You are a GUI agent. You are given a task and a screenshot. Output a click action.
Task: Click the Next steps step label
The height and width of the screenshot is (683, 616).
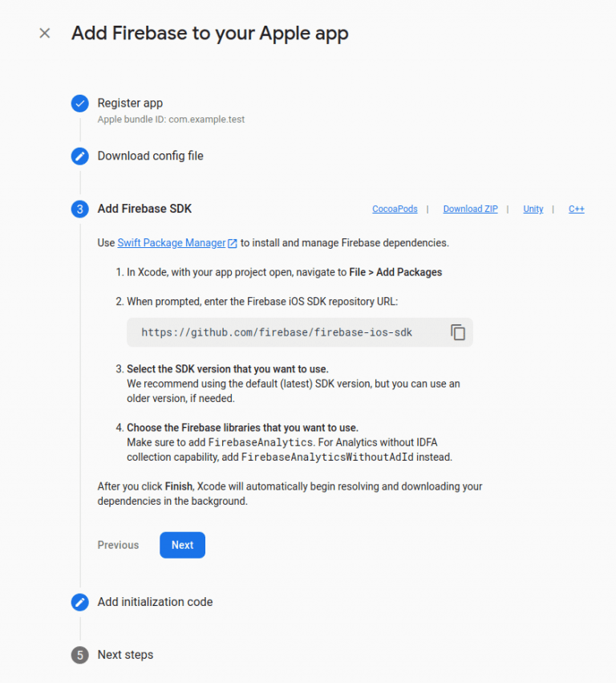pos(125,655)
